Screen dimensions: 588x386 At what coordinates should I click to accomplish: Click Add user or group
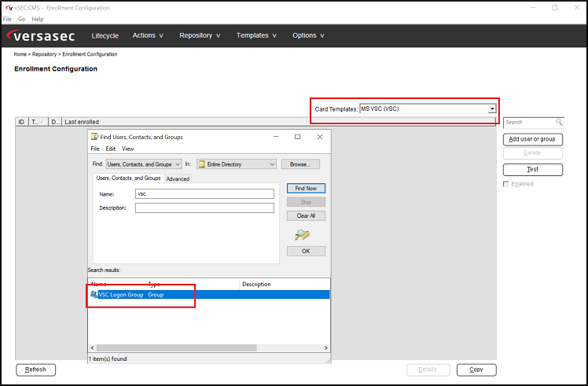pyautogui.click(x=532, y=139)
